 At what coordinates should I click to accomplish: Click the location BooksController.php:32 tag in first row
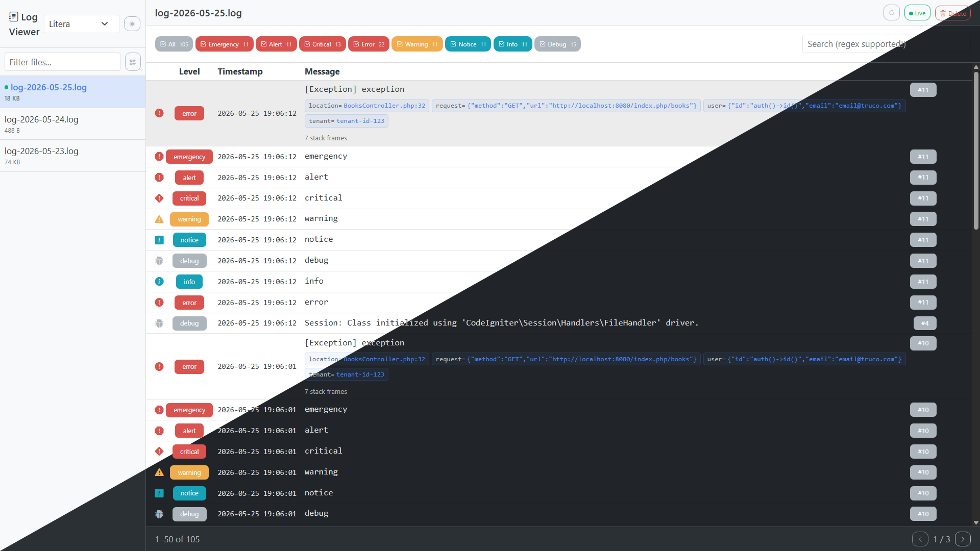tap(367, 106)
